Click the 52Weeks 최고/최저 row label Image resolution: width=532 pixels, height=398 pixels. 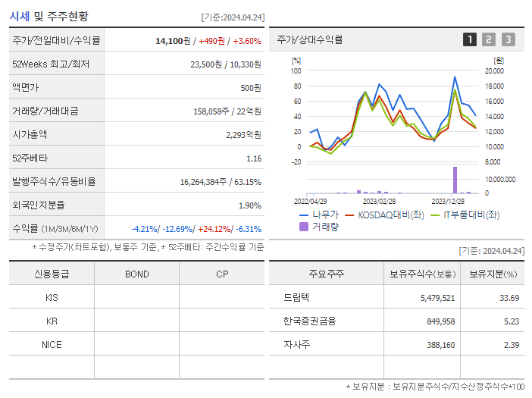click(51, 64)
